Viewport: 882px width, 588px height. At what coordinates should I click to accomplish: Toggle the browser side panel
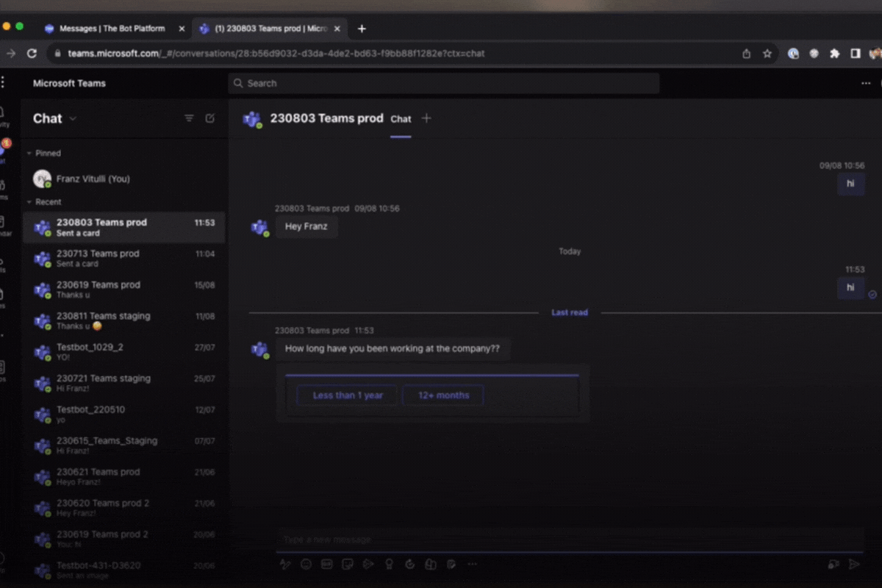[856, 54]
